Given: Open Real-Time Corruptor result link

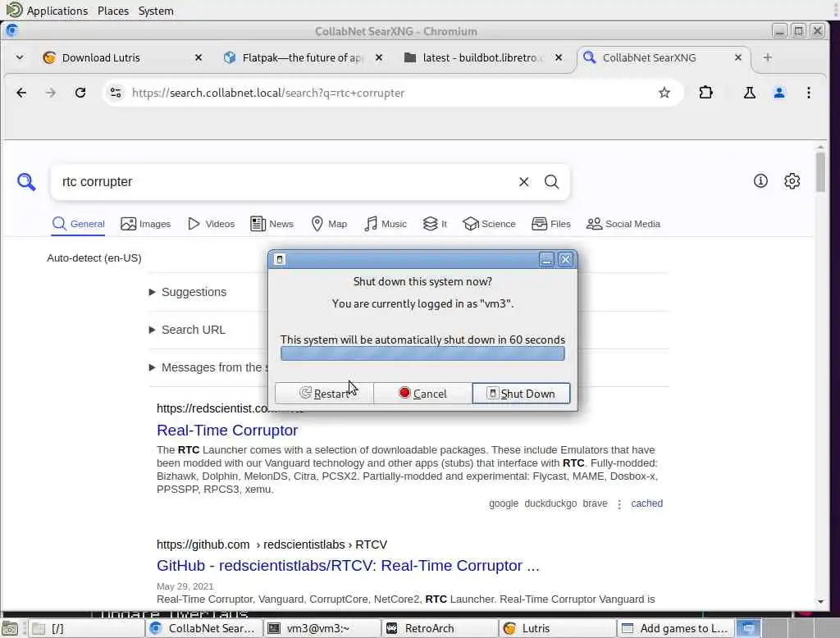Looking at the screenshot, I should coord(227,431).
